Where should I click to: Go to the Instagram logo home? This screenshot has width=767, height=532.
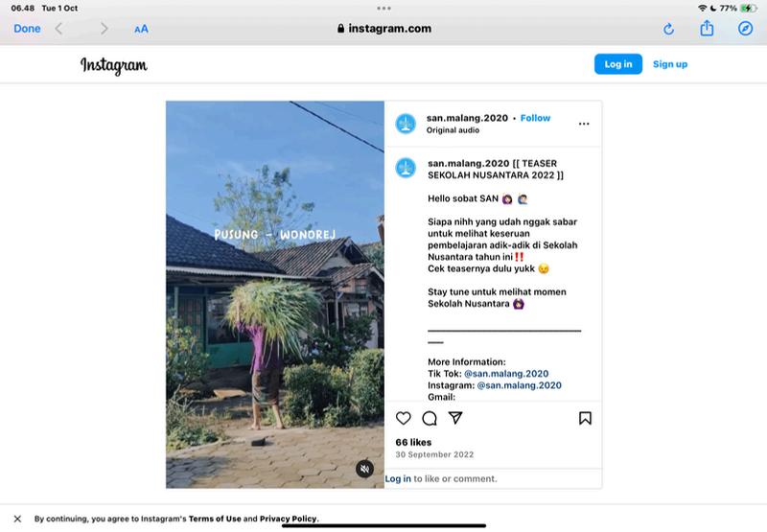point(113,65)
